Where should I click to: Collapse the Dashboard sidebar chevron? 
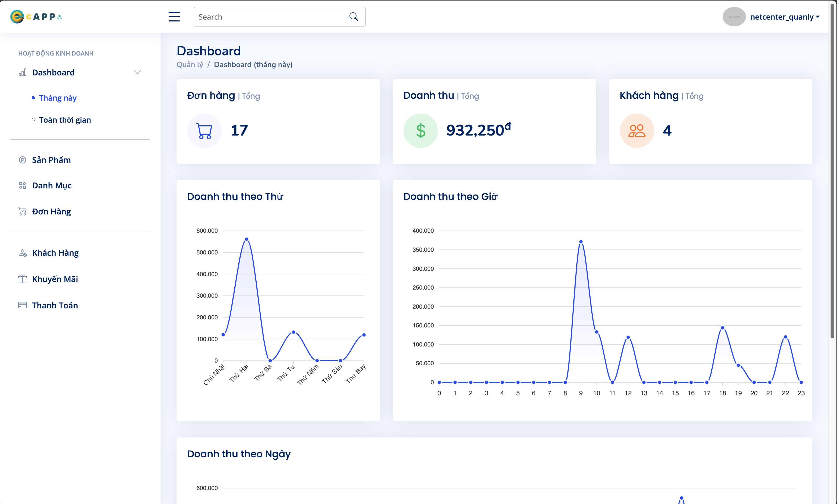[137, 72]
